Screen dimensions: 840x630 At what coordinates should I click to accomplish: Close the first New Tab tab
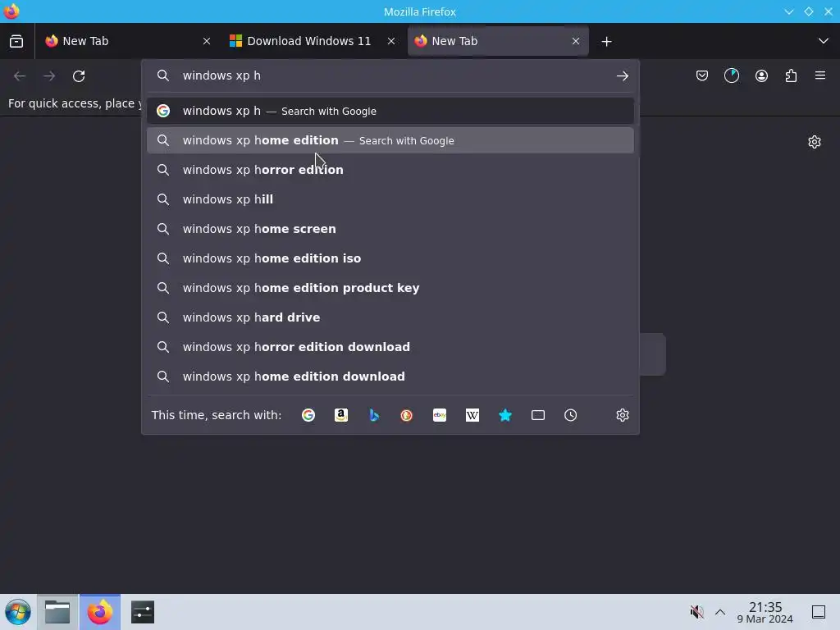207,41
